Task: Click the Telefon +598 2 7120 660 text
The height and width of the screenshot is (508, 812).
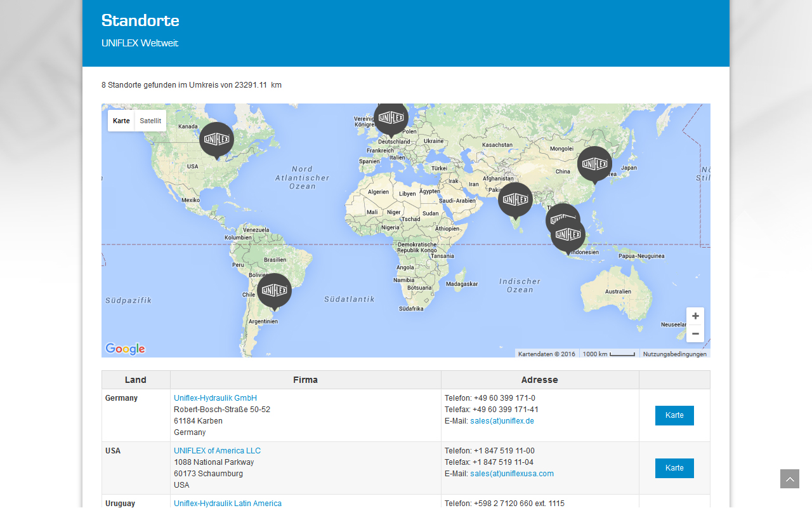Action: (x=504, y=504)
